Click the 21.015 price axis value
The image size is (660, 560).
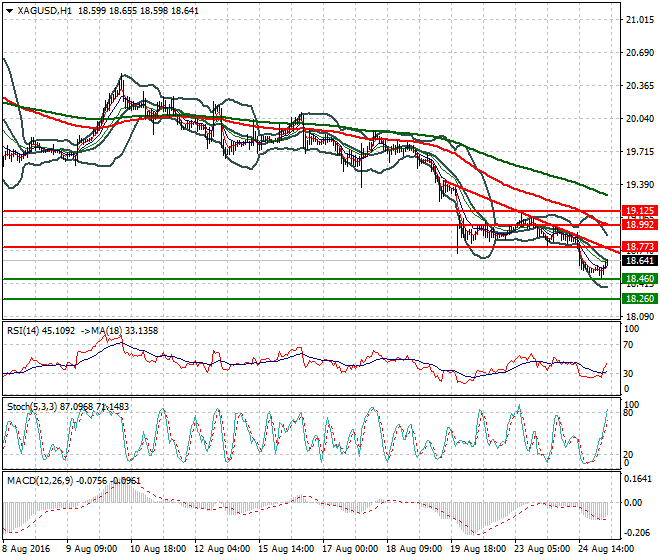pos(640,20)
